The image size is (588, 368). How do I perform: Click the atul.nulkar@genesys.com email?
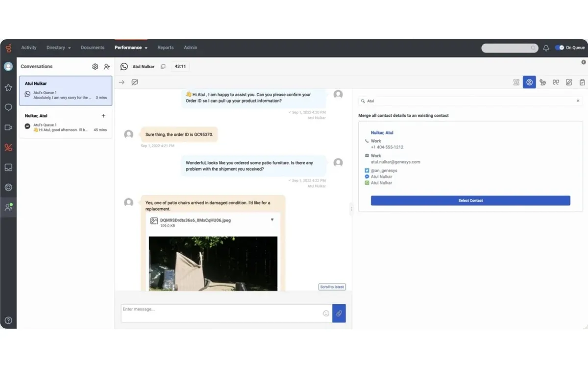point(395,162)
